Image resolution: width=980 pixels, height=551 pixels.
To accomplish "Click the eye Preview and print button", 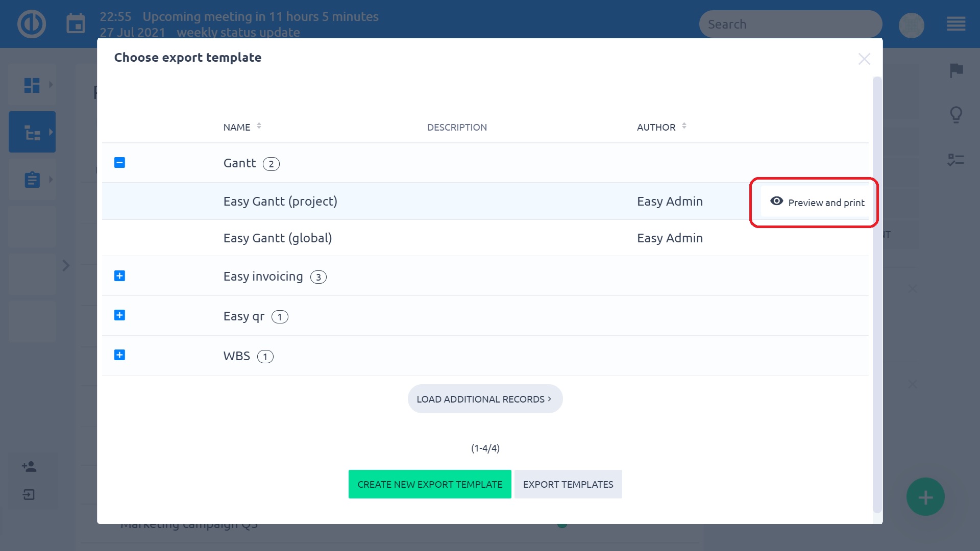I will click(x=817, y=202).
